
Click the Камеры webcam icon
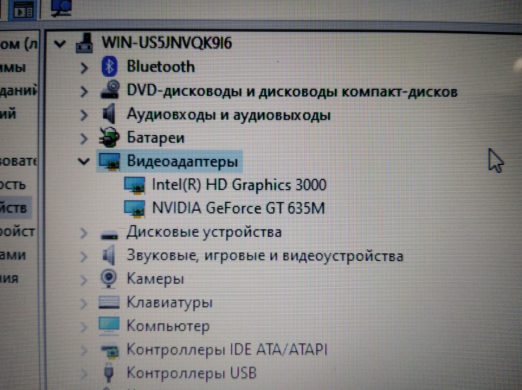[x=109, y=279]
